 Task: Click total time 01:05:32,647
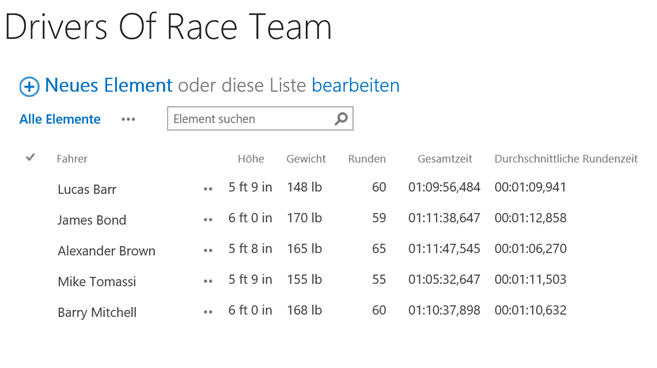point(444,279)
